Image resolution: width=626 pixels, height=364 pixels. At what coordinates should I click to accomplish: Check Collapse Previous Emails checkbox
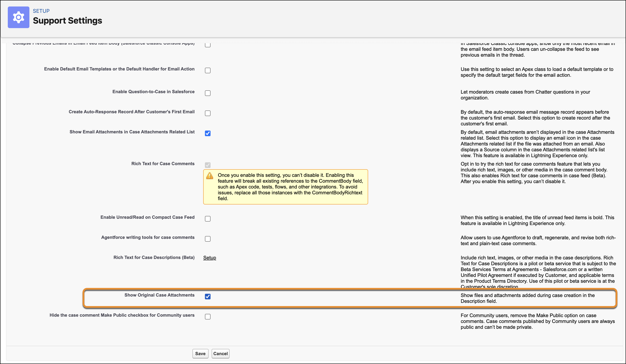[208, 45]
